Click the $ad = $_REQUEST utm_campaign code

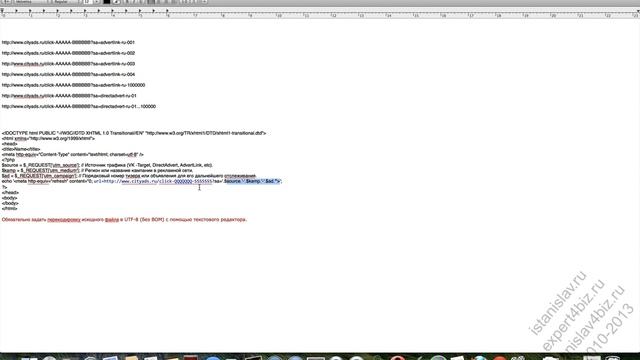(39, 176)
